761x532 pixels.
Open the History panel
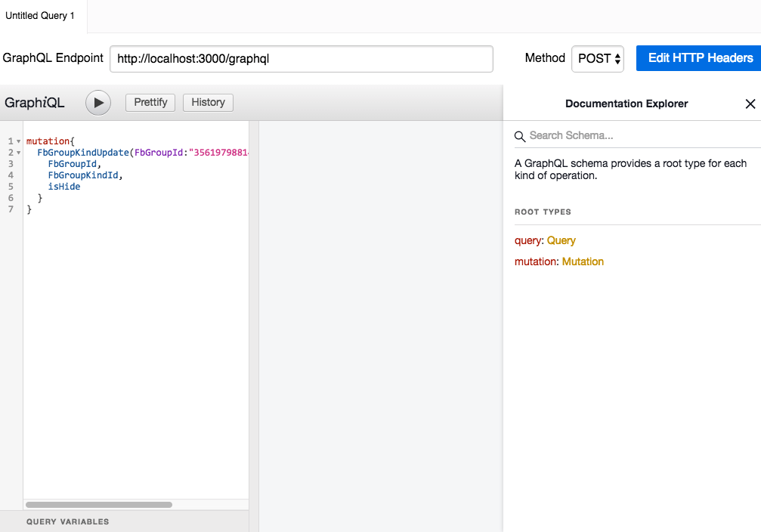click(x=208, y=103)
